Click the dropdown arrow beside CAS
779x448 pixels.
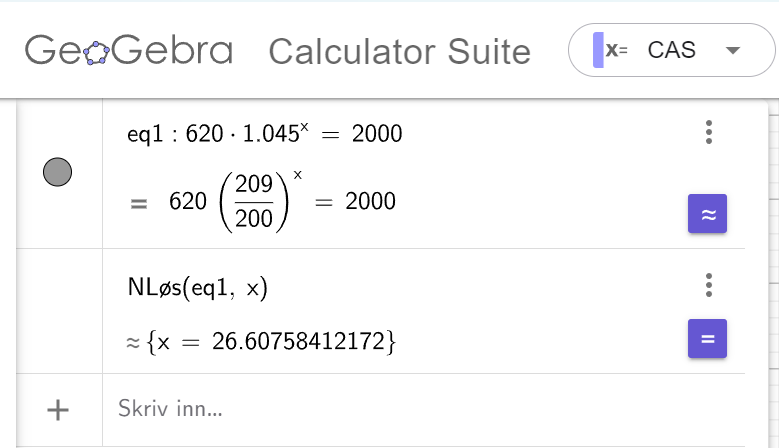click(733, 50)
